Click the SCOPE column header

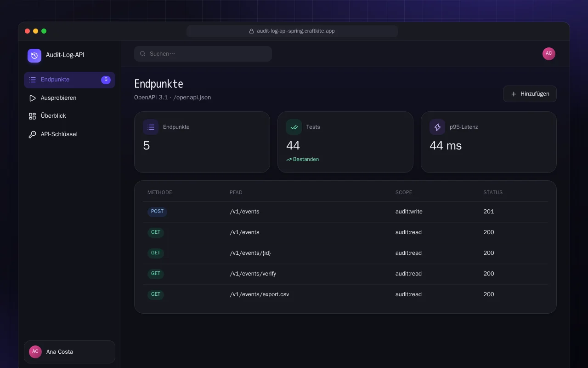(x=404, y=192)
